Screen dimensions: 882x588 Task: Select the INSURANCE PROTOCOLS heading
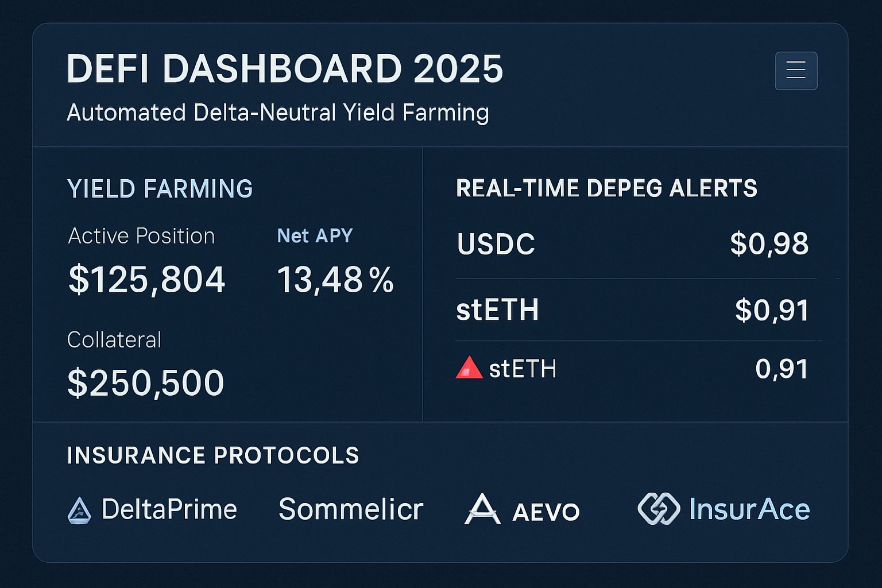(x=213, y=455)
